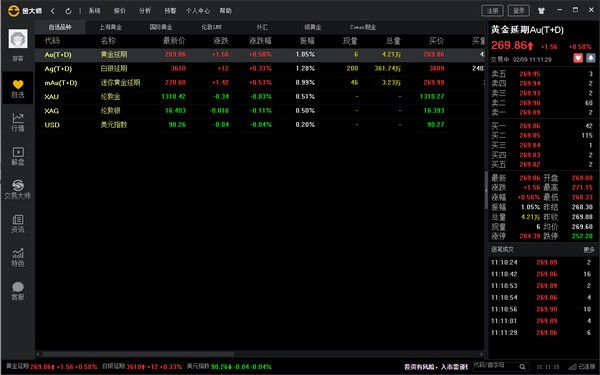Click the 买一 269.86 quote row

(x=542, y=126)
